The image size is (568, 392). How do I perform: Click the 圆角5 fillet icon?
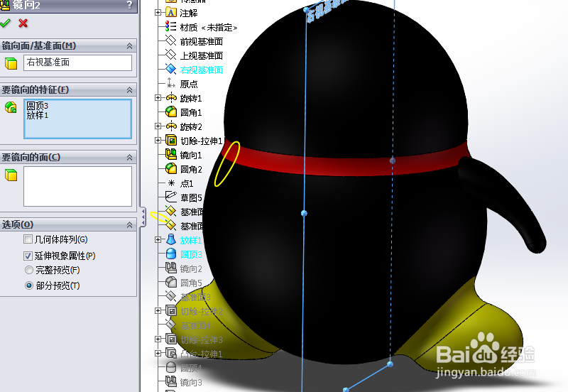171,282
